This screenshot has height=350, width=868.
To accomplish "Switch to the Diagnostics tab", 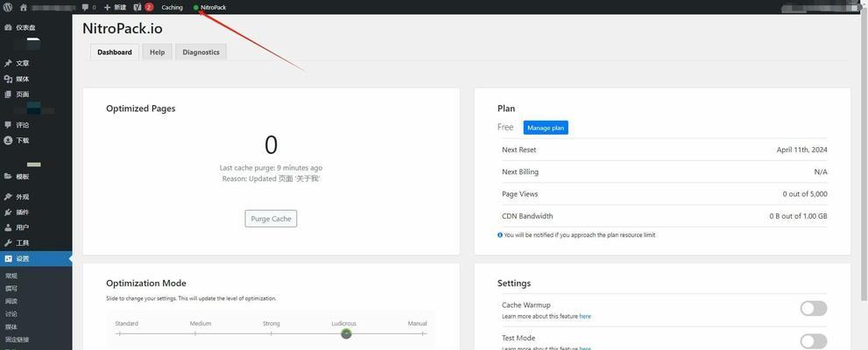I will click(201, 52).
